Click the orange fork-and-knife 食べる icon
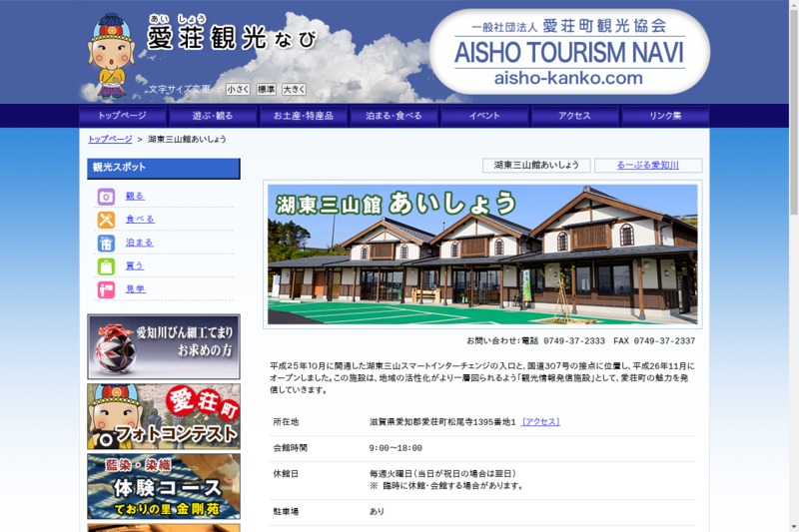 point(106,220)
